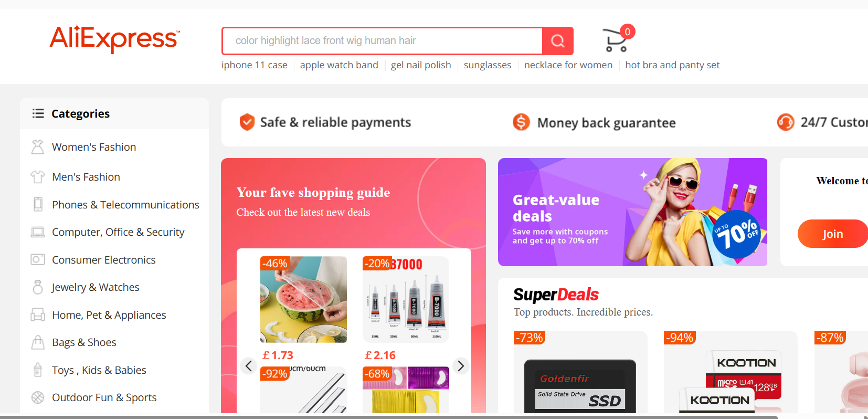868x419 pixels.
Task: Click the Women's Fashion dress icon
Action: point(37,147)
